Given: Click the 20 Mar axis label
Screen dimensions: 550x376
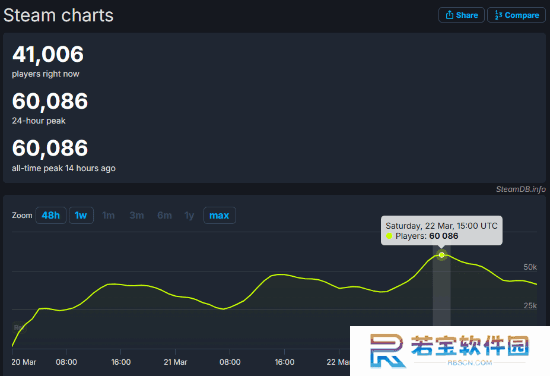Looking at the screenshot, I should click(24, 362).
